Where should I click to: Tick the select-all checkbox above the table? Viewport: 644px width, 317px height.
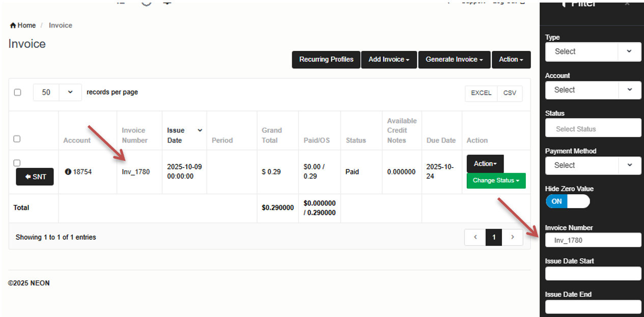[17, 93]
